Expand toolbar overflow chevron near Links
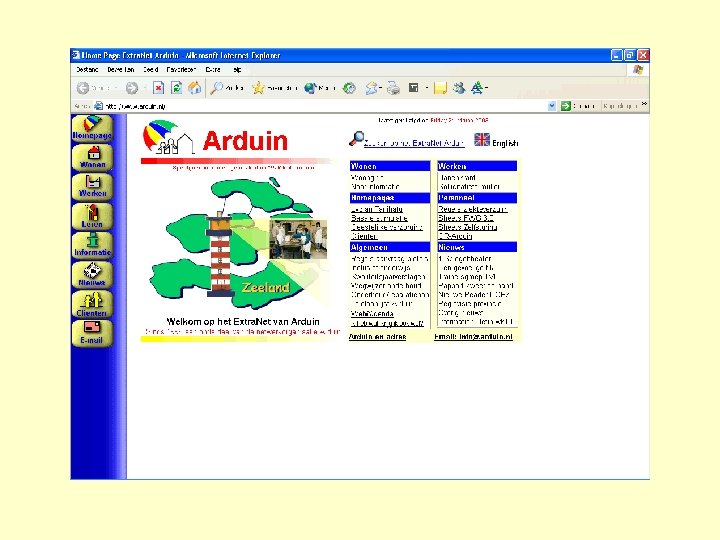The width and height of the screenshot is (720, 540). pos(644,104)
